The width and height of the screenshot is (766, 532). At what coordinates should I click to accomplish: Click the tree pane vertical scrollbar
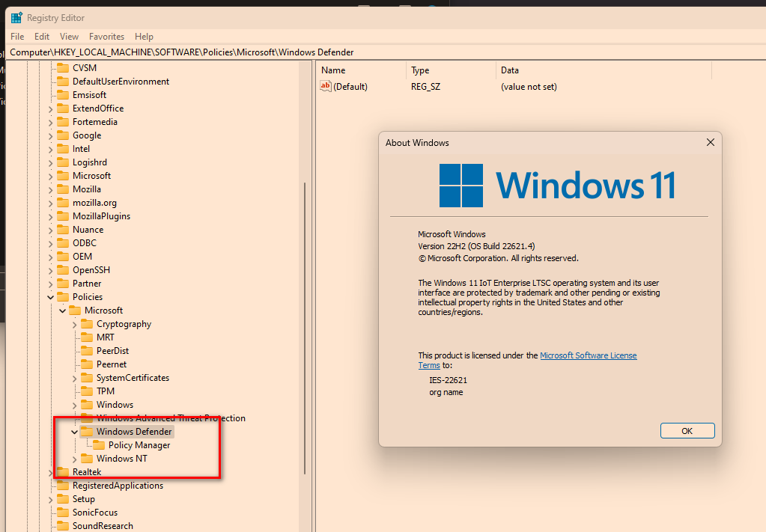click(305, 328)
